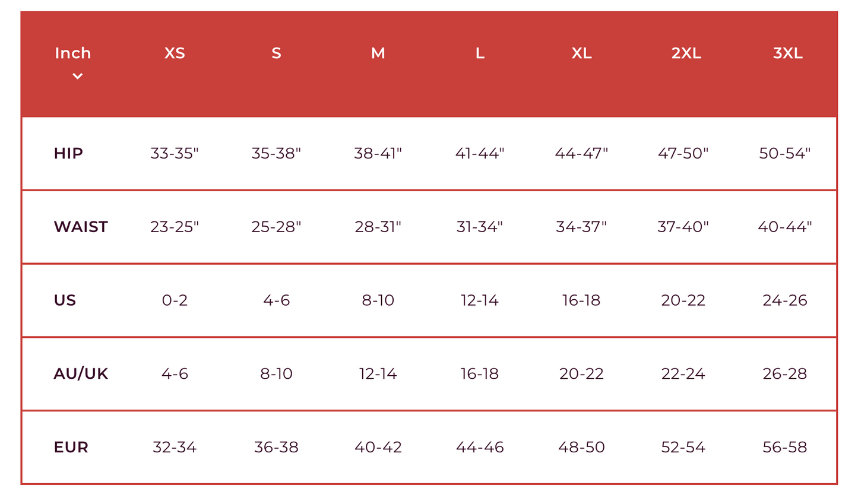Select the S size column header

click(x=276, y=53)
